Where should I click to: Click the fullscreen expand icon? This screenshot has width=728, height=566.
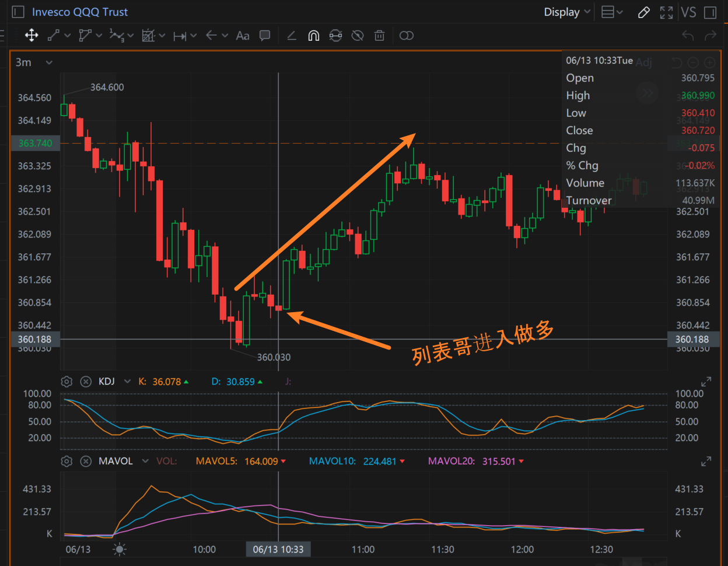(x=666, y=12)
